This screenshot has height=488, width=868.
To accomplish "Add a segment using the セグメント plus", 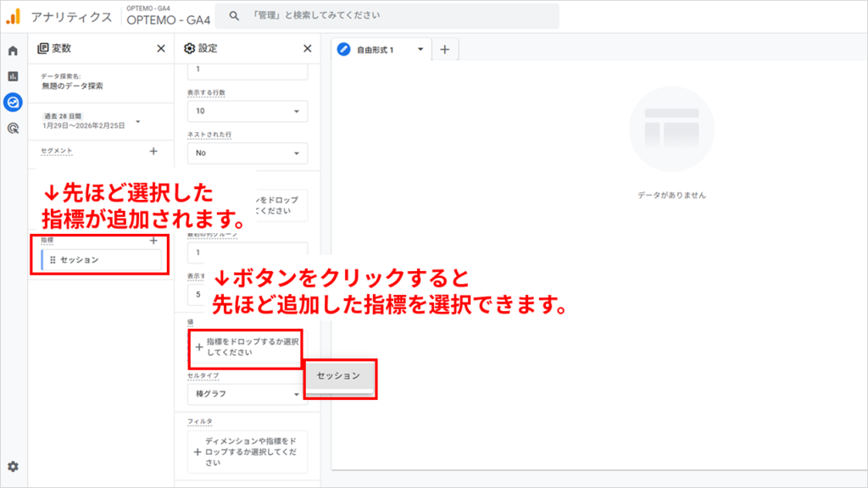I will click(x=154, y=151).
